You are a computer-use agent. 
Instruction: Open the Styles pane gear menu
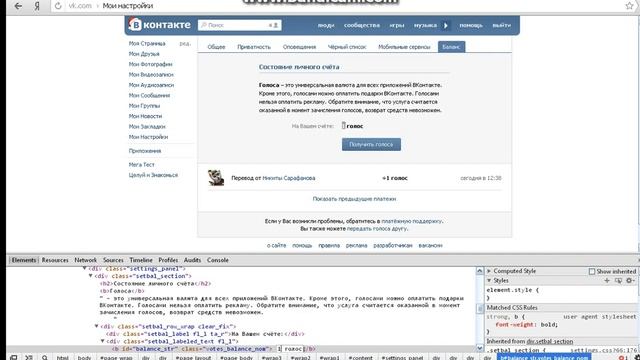(x=630, y=280)
